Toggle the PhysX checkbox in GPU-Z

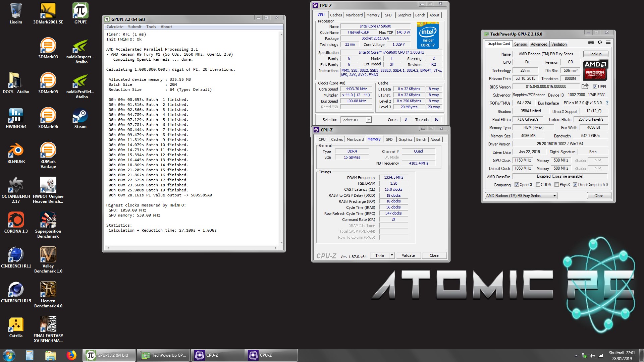tap(556, 185)
